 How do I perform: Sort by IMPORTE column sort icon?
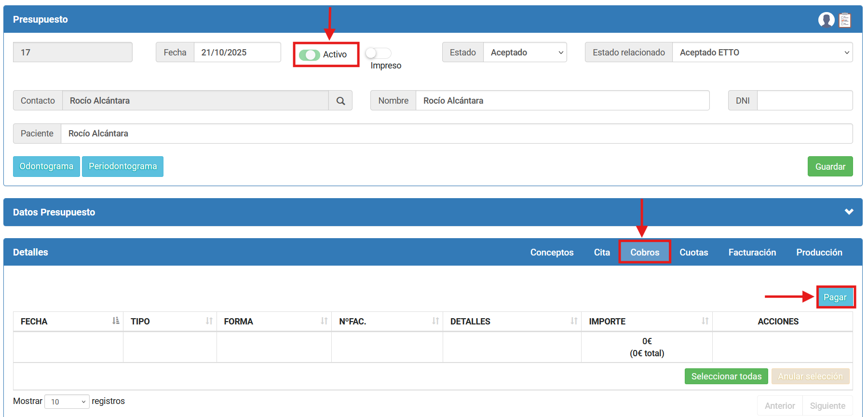705,321
